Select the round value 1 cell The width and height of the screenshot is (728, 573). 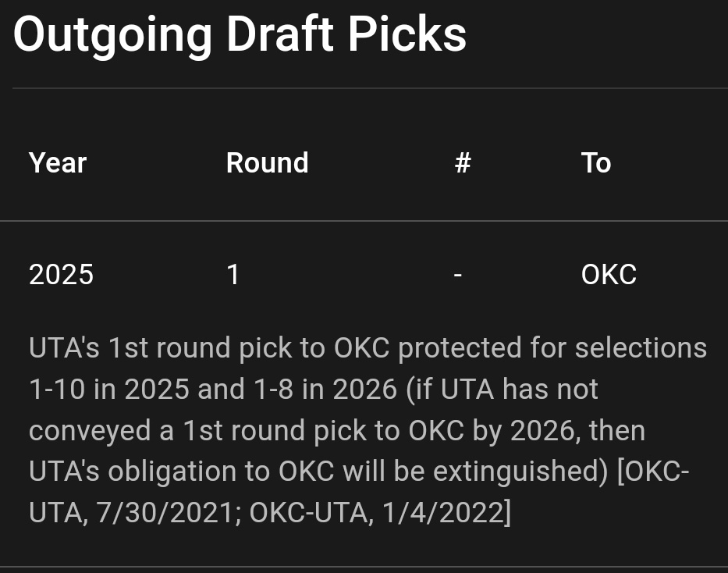(233, 275)
